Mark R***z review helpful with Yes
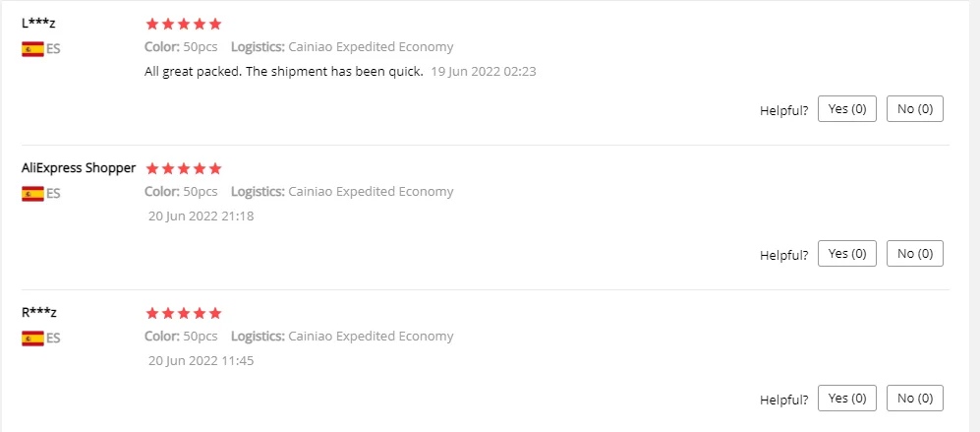This screenshot has height=432, width=980. click(x=846, y=399)
